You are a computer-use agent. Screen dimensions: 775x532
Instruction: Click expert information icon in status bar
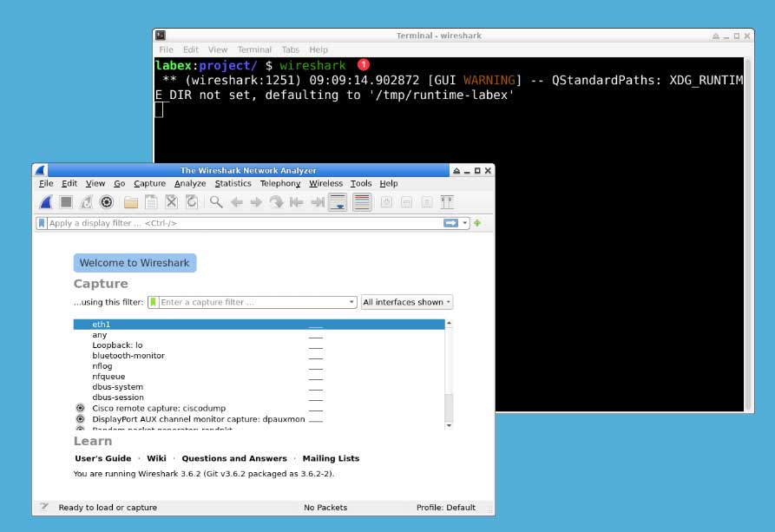[44, 507]
